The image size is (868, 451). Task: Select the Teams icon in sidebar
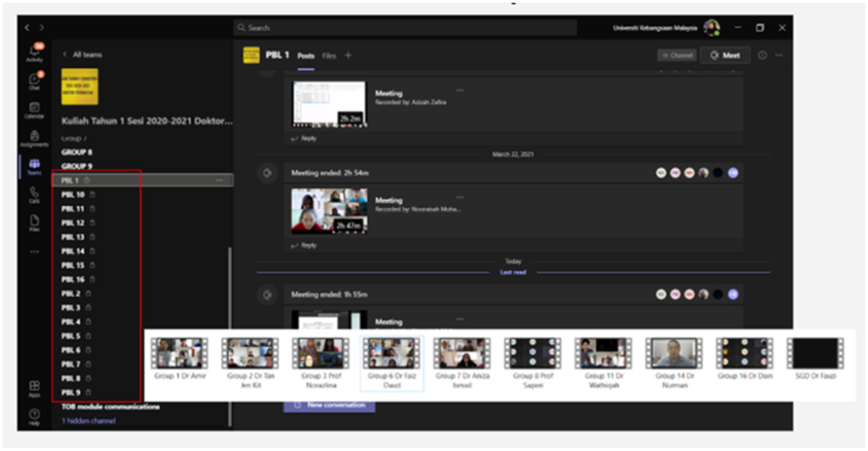34,166
